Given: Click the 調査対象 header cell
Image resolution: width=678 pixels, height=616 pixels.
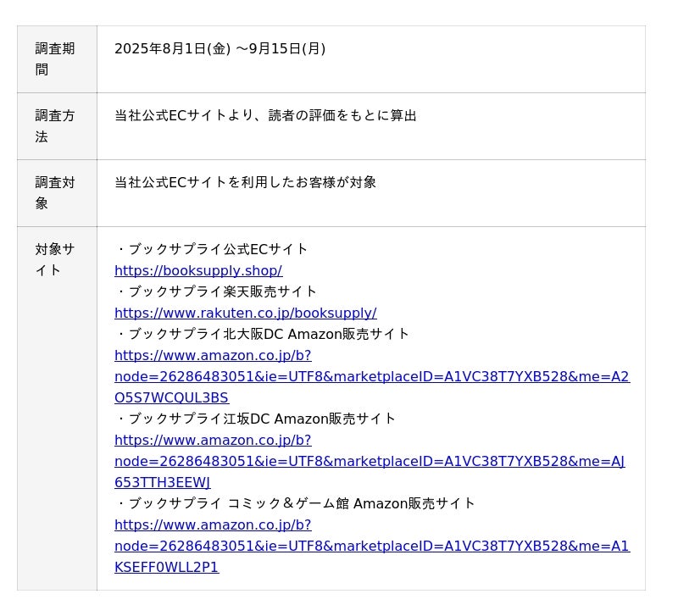Looking at the screenshot, I should [56, 193].
